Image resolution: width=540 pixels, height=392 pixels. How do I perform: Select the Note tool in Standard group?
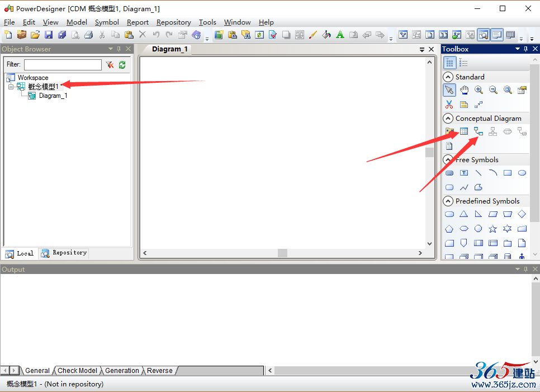coord(464,105)
